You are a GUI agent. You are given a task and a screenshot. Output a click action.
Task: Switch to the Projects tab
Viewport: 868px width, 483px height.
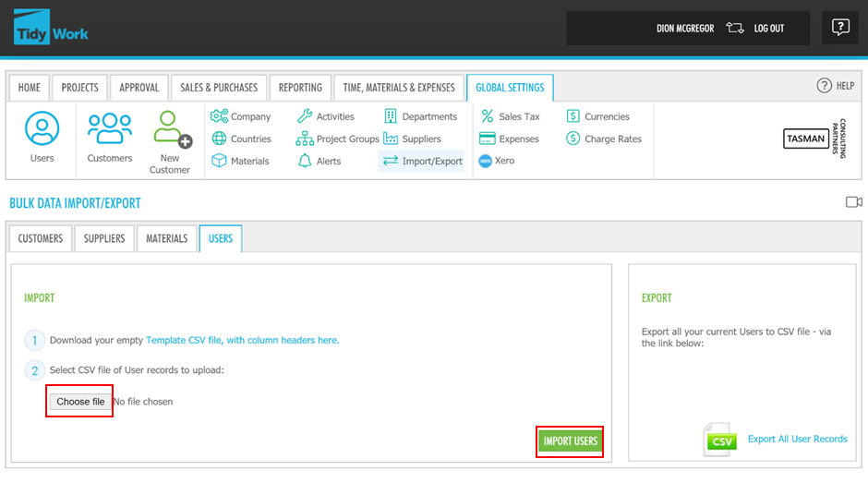click(79, 88)
